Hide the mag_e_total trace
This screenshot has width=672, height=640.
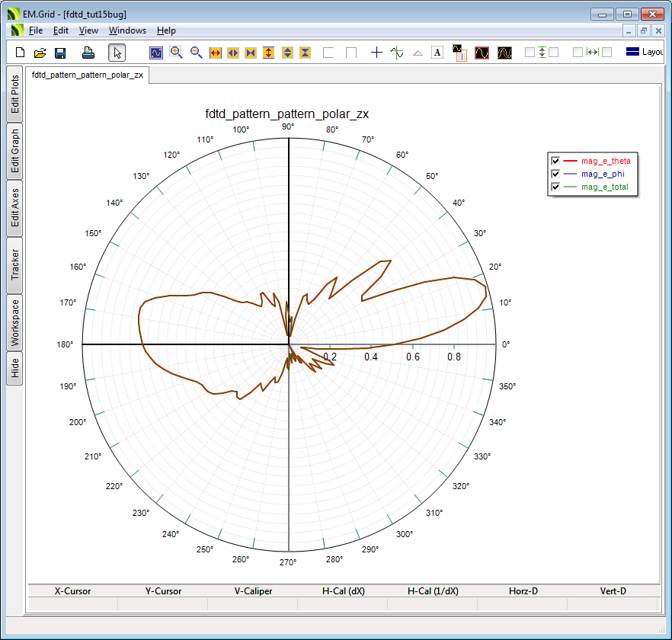pyautogui.click(x=555, y=187)
